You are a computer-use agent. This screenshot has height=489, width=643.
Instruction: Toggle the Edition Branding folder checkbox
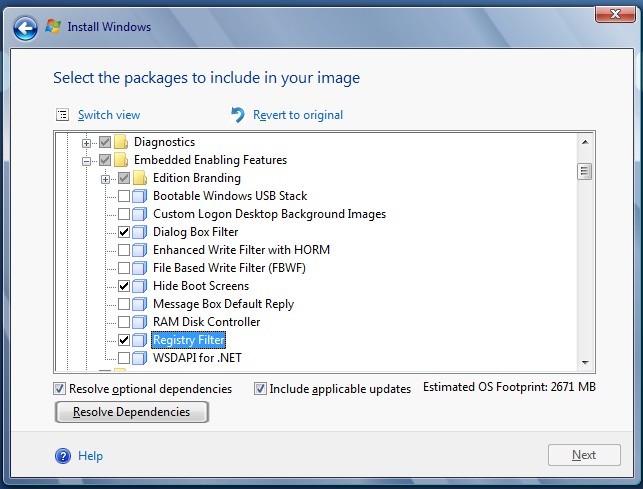[x=124, y=178]
